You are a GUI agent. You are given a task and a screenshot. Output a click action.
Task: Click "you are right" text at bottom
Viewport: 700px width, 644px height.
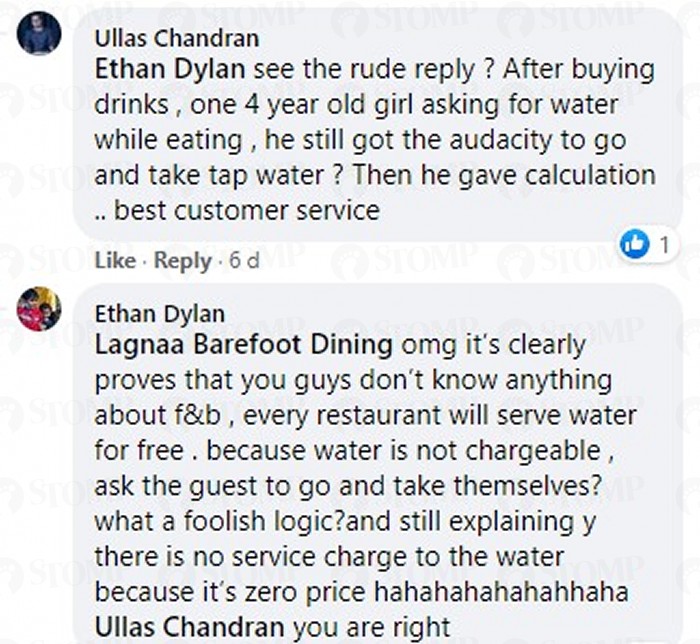(370, 628)
